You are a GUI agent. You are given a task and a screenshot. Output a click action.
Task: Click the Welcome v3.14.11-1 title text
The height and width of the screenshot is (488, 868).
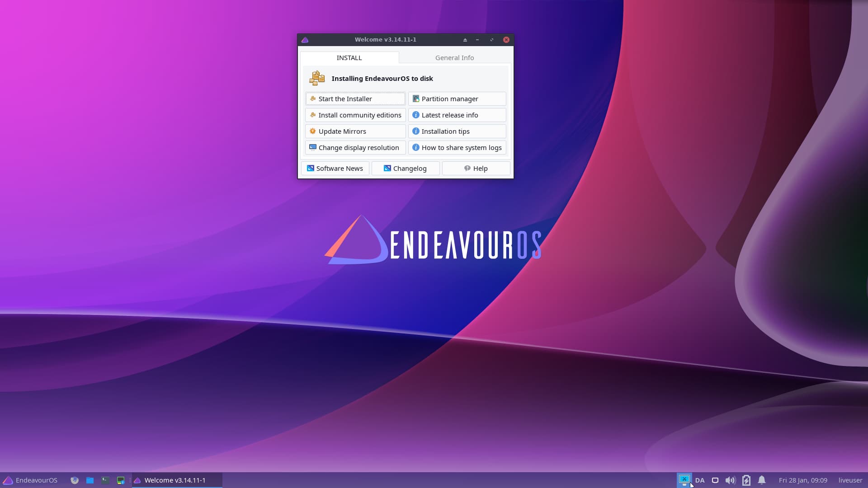pyautogui.click(x=386, y=39)
